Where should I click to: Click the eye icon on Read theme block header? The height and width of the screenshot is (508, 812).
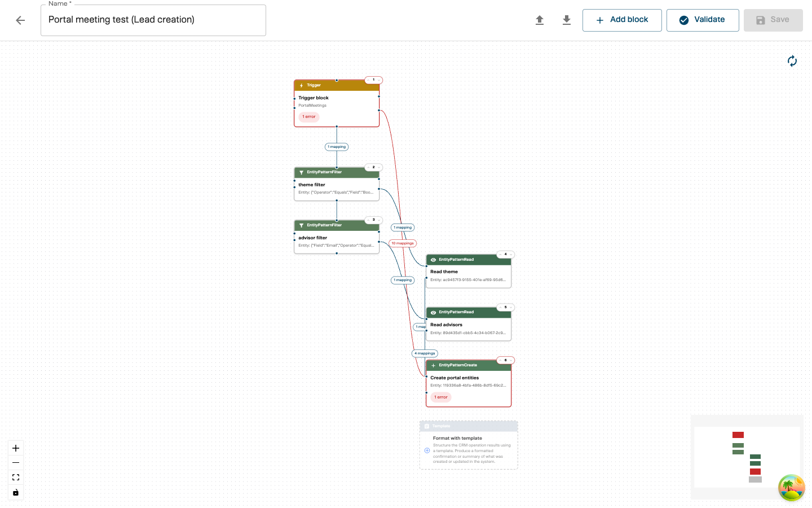(x=434, y=260)
